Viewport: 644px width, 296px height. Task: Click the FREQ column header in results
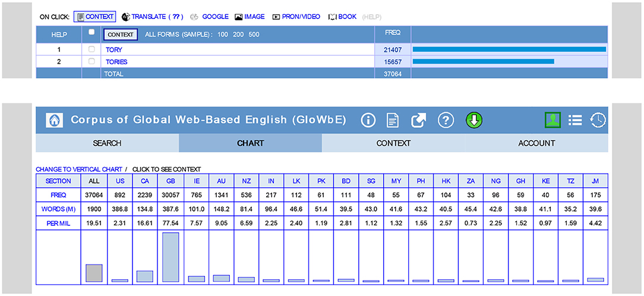pos(393,32)
